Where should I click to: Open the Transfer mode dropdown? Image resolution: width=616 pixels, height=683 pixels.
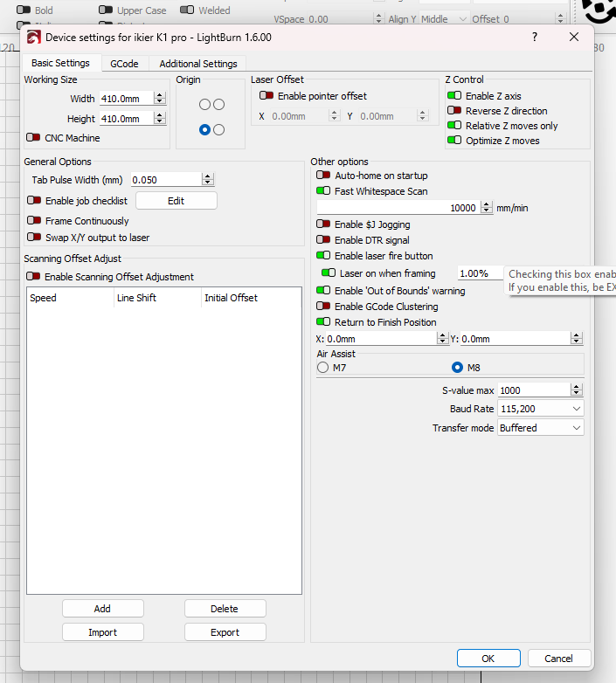pyautogui.click(x=540, y=428)
